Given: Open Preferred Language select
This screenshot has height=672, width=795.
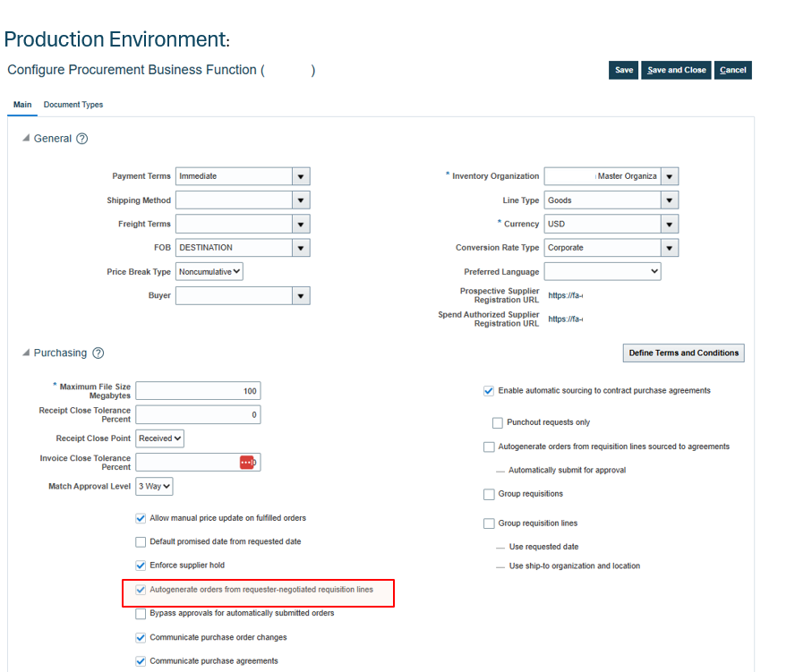Looking at the screenshot, I should click(x=603, y=272).
